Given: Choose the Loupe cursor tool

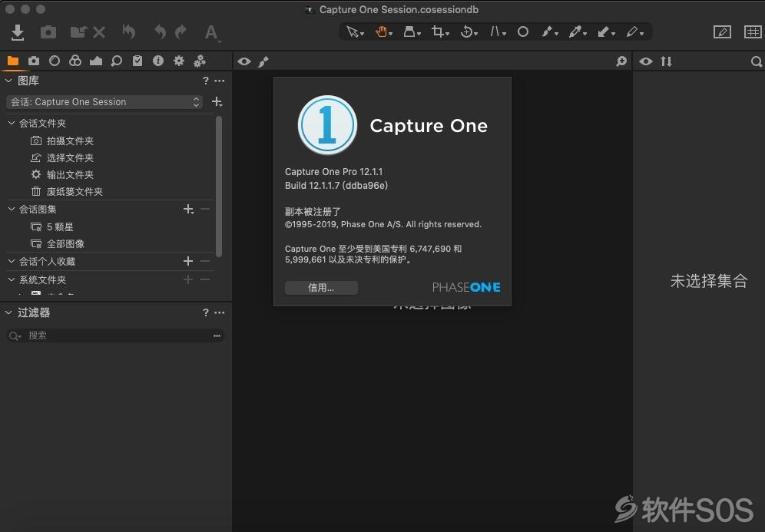Looking at the screenshot, I should pyautogui.click(x=411, y=32).
